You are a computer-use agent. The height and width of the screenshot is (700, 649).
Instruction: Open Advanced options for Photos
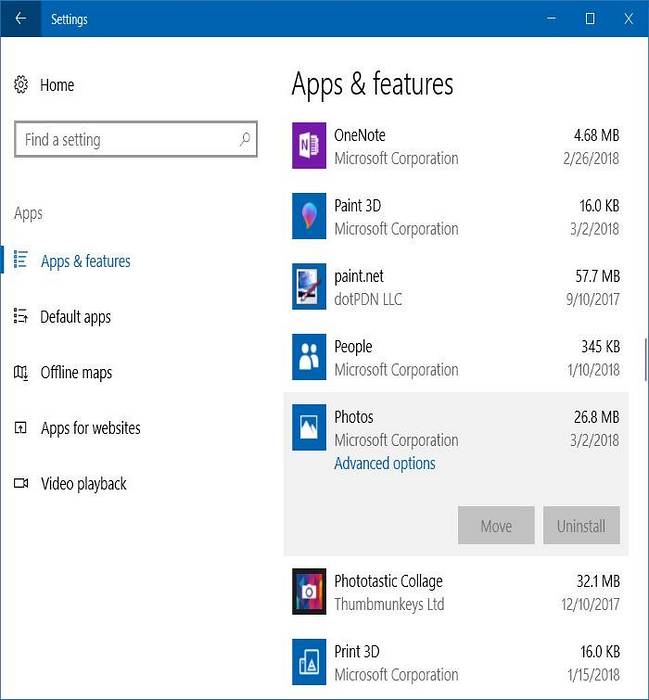pyautogui.click(x=385, y=464)
